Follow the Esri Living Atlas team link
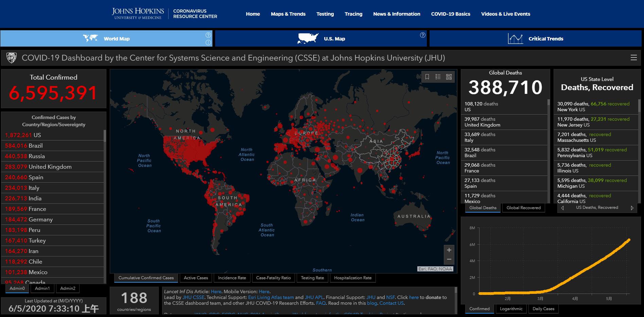The image size is (644, 317). [x=275, y=297]
